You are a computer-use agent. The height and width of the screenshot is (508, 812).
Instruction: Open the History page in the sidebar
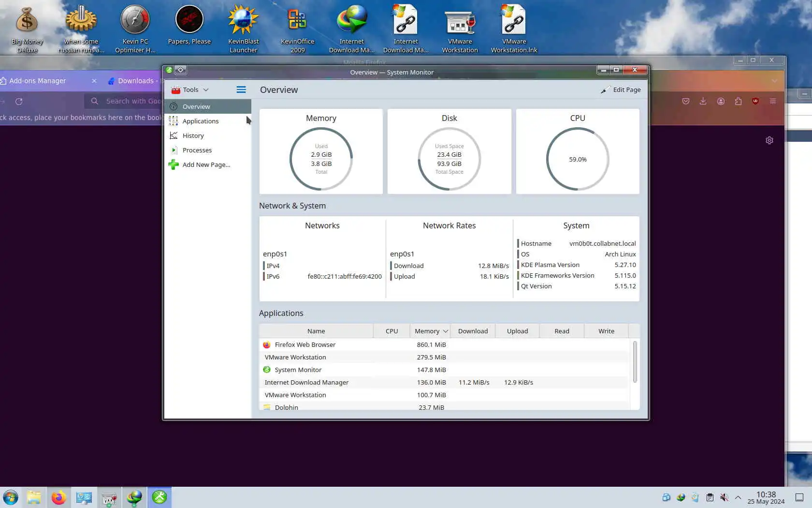(x=208, y=135)
